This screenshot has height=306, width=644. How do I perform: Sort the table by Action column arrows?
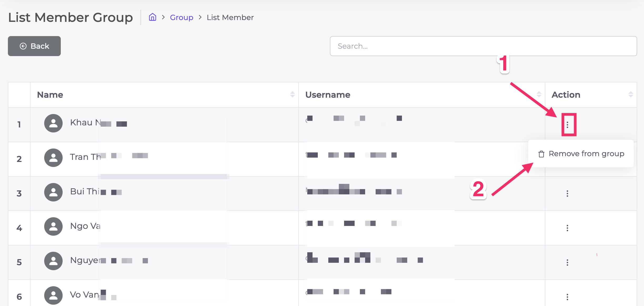click(x=631, y=95)
